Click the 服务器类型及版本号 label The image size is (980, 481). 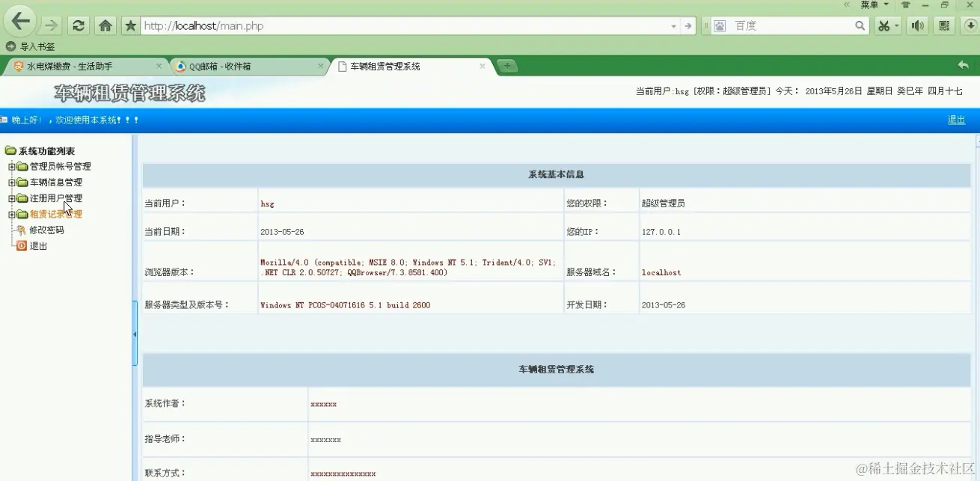pos(187,304)
